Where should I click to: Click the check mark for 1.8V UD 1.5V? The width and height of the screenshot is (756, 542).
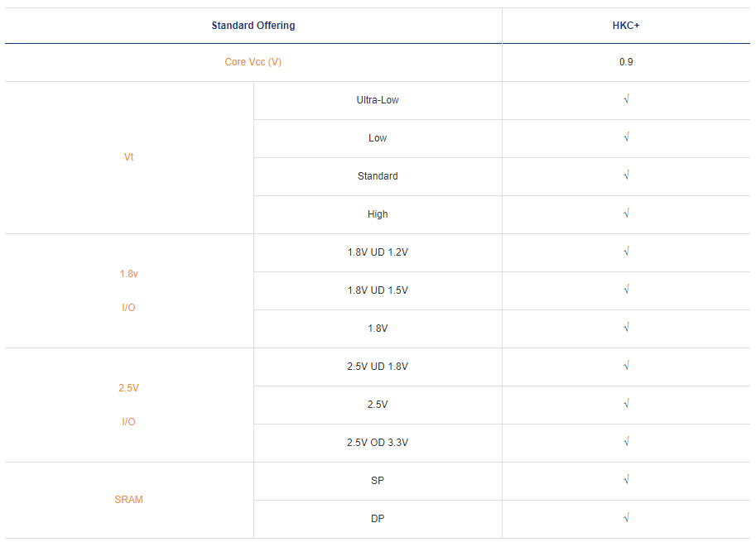pyautogui.click(x=626, y=290)
